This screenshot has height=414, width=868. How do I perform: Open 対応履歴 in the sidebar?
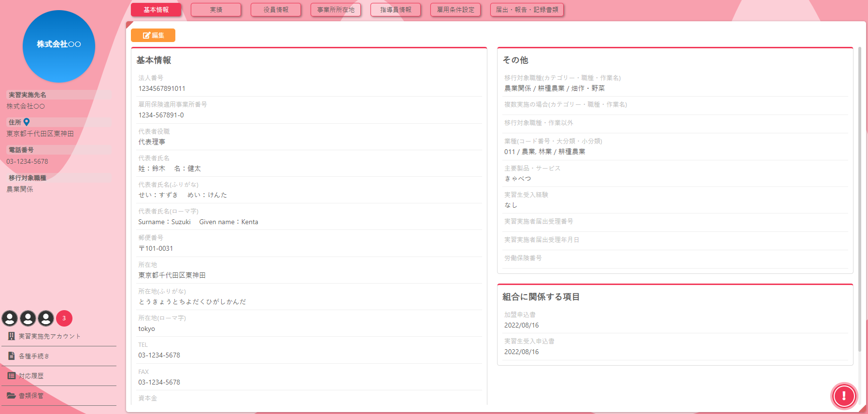coord(31,376)
